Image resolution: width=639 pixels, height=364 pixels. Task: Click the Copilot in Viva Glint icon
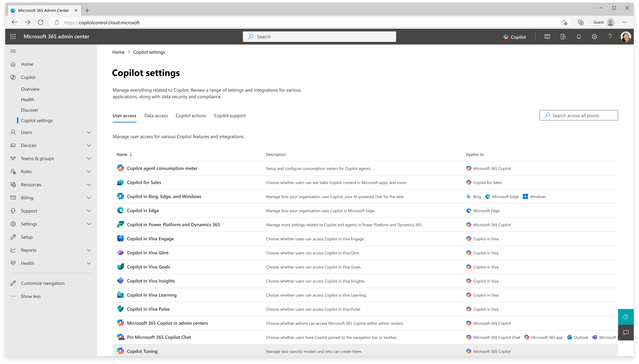pos(120,253)
